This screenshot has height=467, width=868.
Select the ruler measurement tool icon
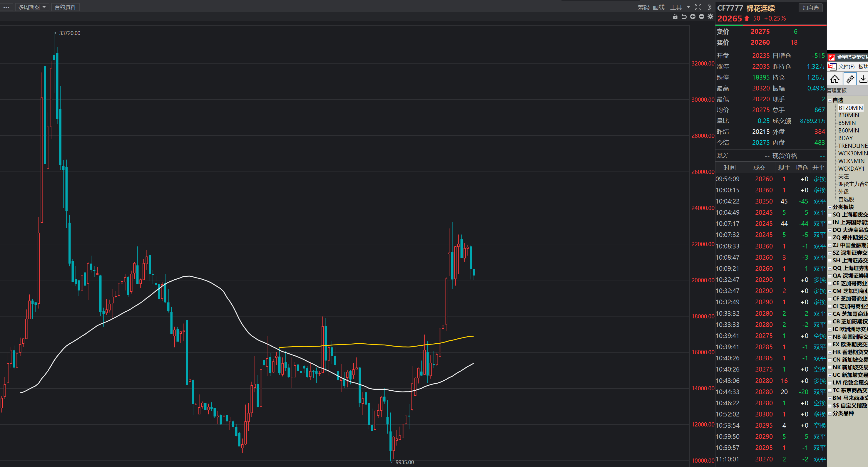pos(849,79)
